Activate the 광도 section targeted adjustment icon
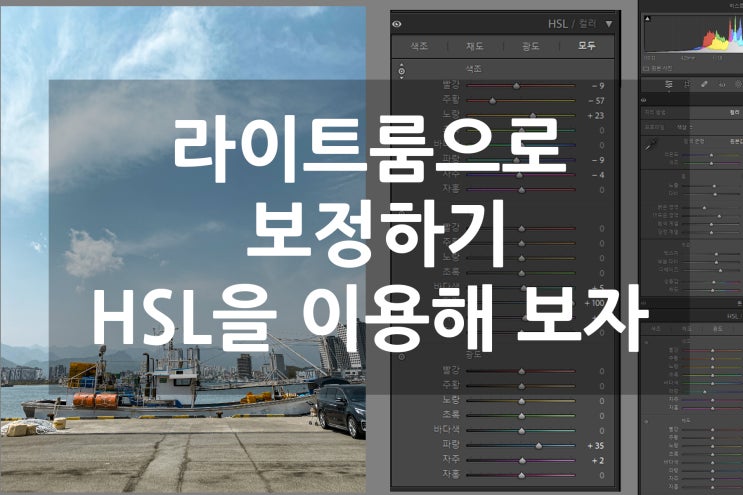The width and height of the screenshot is (743, 495). coord(402,354)
